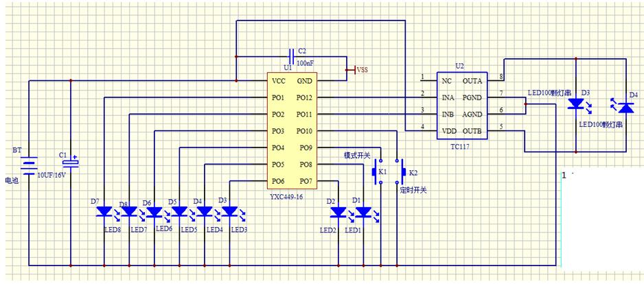The height and width of the screenshot is (284, 644).
Task: Select the LED3 diode near PO6 line
Action: tap(229, 212)
